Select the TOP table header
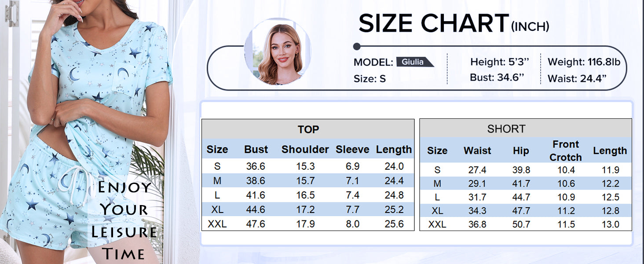The height and width of the screenshot is (264, 644). (308, 129)
